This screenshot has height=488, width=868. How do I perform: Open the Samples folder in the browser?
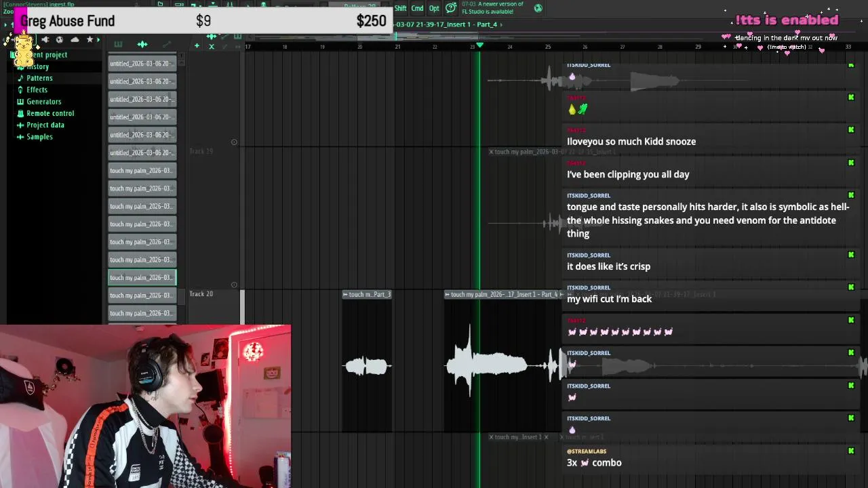[39, 137]
